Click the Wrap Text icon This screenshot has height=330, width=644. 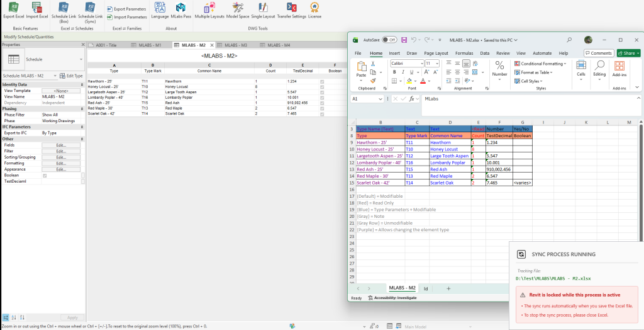click(x=475, y=64)
